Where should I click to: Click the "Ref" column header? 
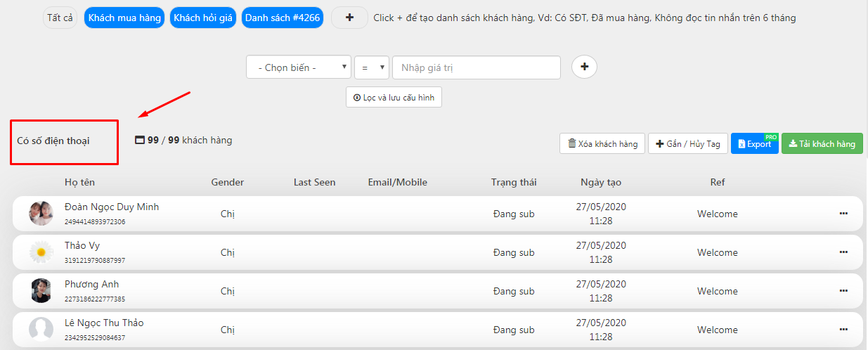click(718, 182)
